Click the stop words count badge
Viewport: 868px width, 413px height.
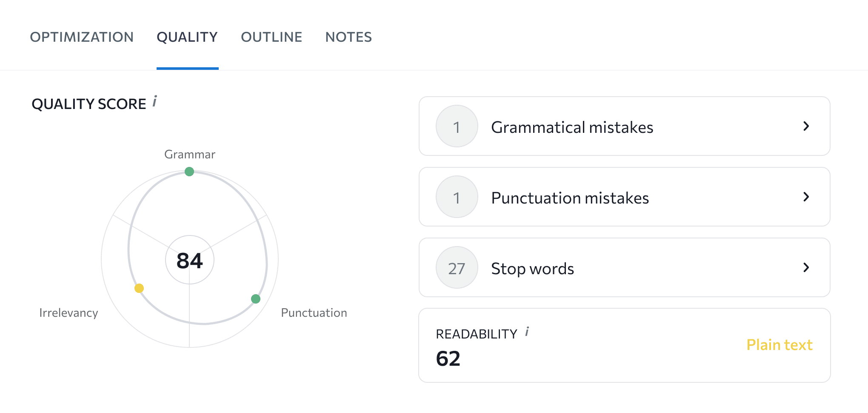[x=457, y=268]
